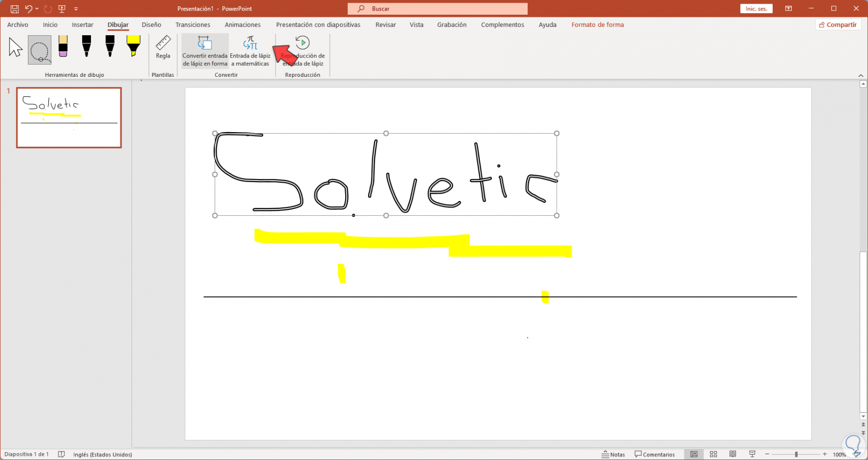Screen dimensions: 868x460
Task: Switch to Slide Sorter view
Action: (x=713, y=454)
